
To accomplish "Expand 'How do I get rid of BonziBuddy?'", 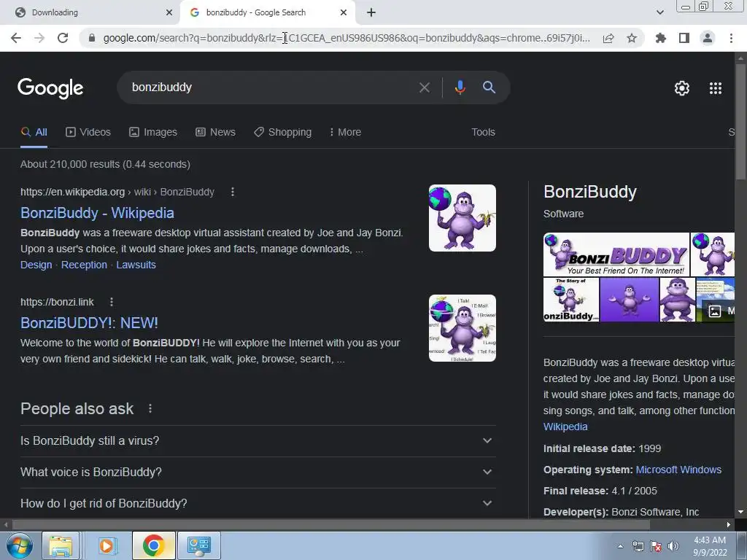I will 258,503.
